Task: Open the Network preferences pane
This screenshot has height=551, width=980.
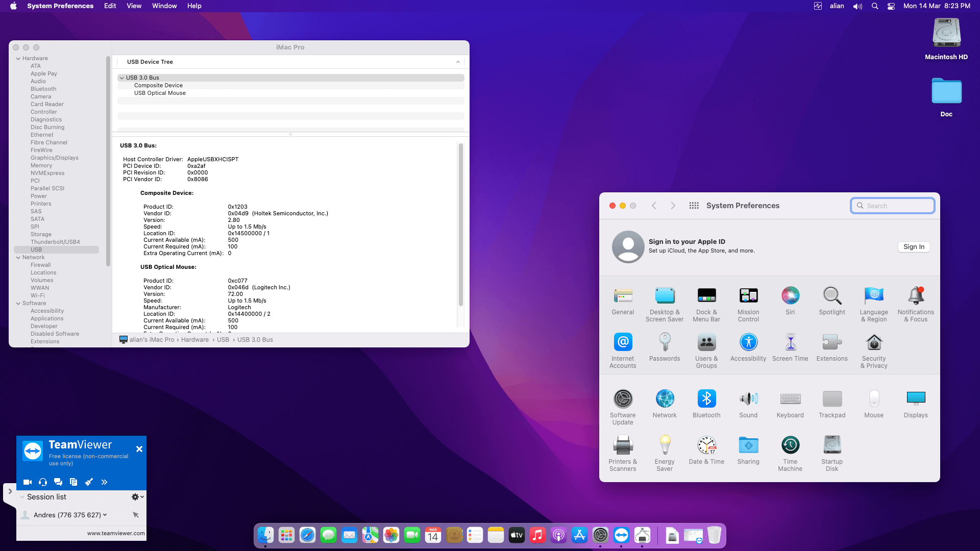Action: click(x=665, y=404)
